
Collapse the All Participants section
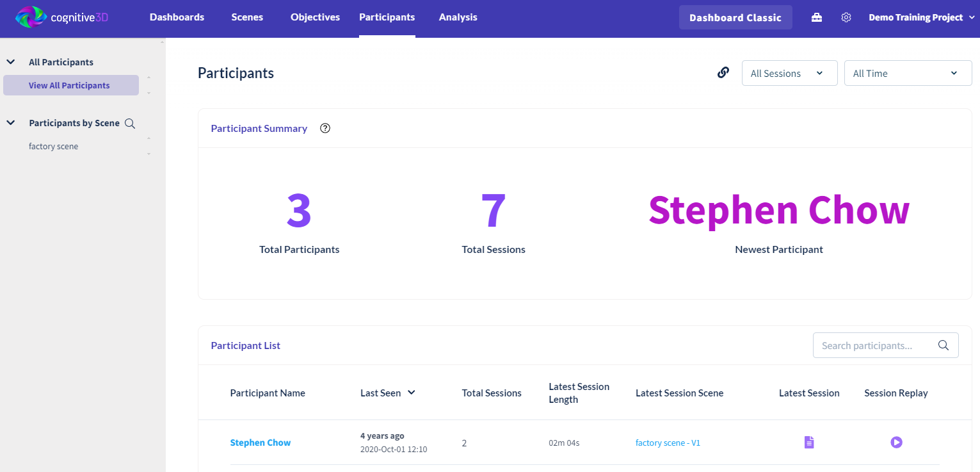coord(11,62)
